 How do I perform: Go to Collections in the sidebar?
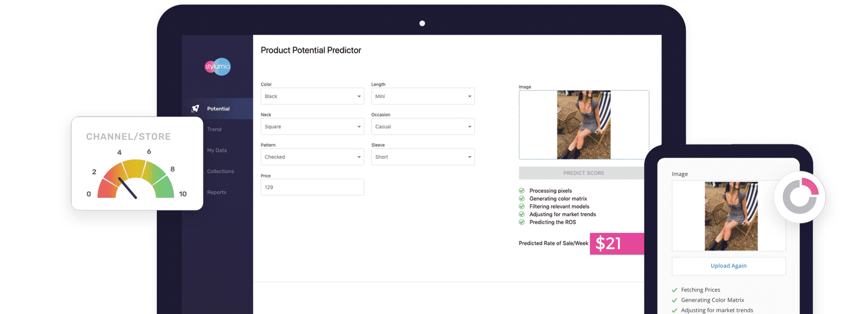(x=220, y=171)
